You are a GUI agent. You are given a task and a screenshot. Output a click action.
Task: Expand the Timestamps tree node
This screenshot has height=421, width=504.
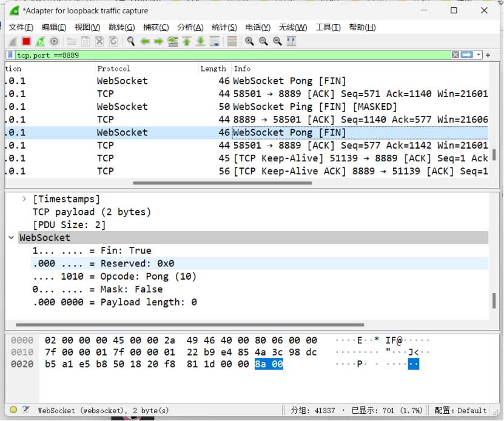coord(24,199)
